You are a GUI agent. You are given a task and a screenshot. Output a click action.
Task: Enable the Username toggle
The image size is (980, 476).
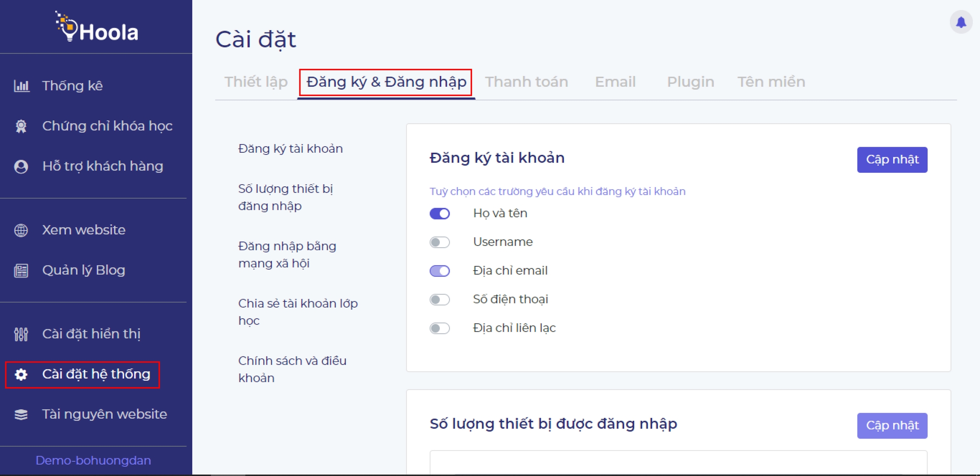pos(439,242)
